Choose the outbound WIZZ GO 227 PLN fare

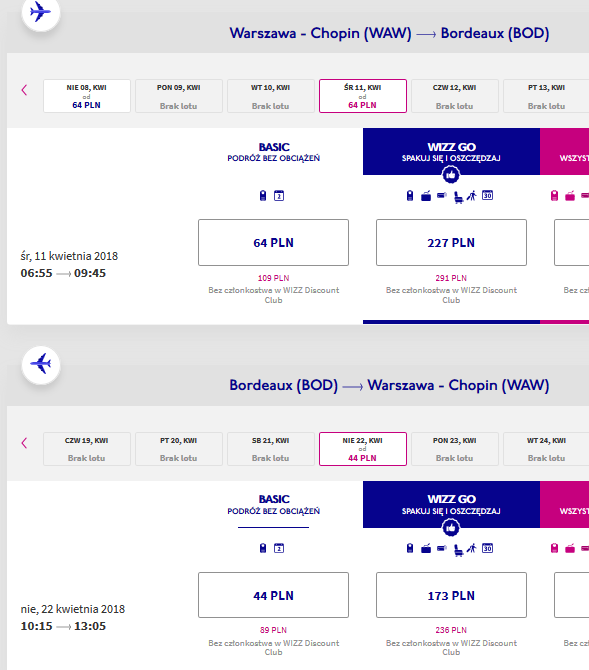tap(451, 243)
